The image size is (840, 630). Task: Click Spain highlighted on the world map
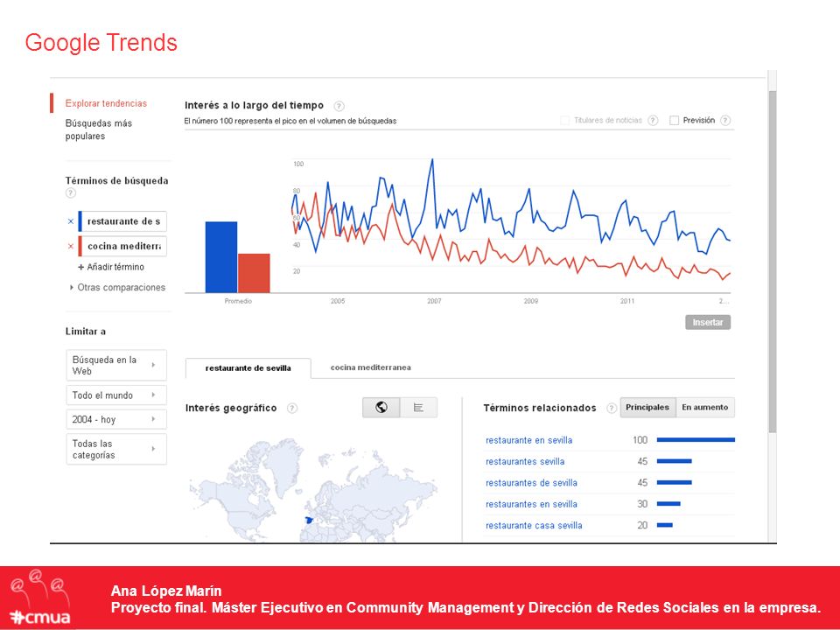(x=309, y=520)
